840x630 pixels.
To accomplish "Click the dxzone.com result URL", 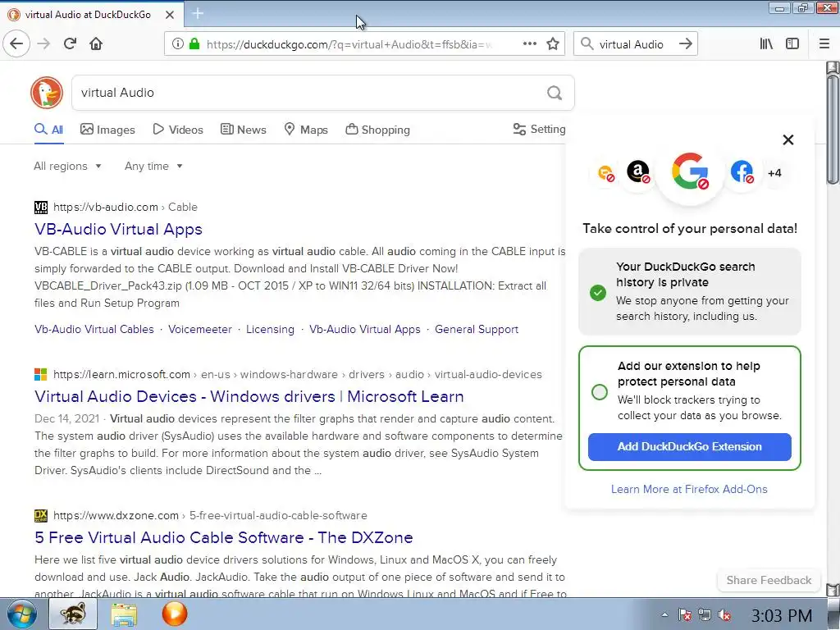I will pos(116,515).
